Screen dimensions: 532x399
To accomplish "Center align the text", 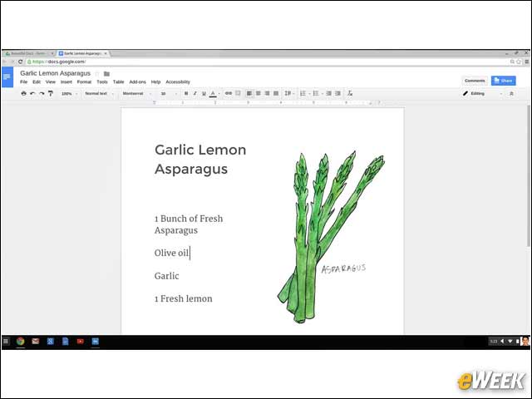I will tap(259, 93).
